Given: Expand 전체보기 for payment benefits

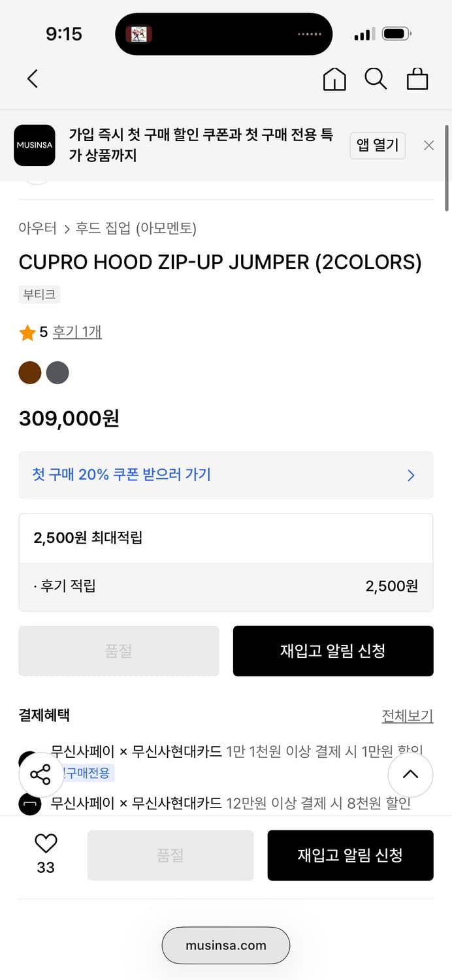Looking at the screenshot, I should 407,716.
